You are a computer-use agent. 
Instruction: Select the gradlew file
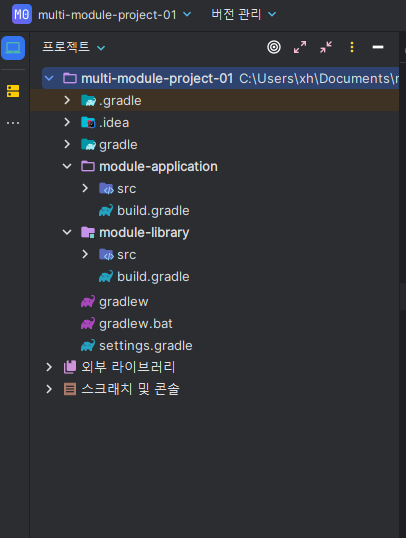pos(124,302)
